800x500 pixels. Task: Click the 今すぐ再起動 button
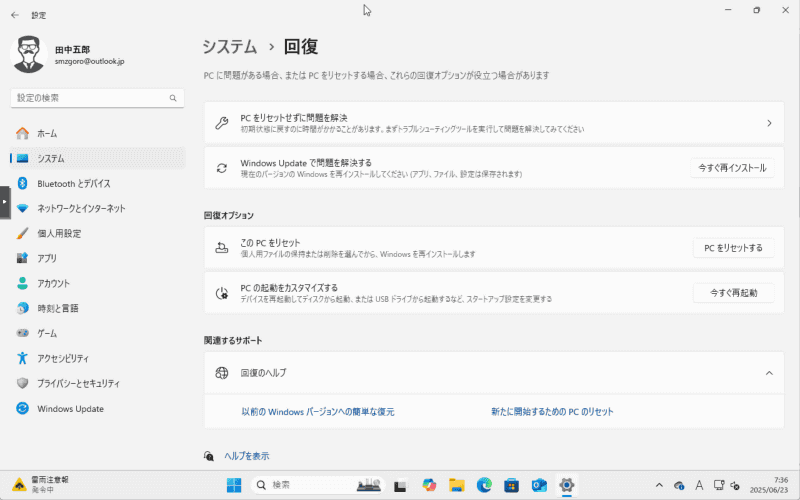(x=733, y=293)
